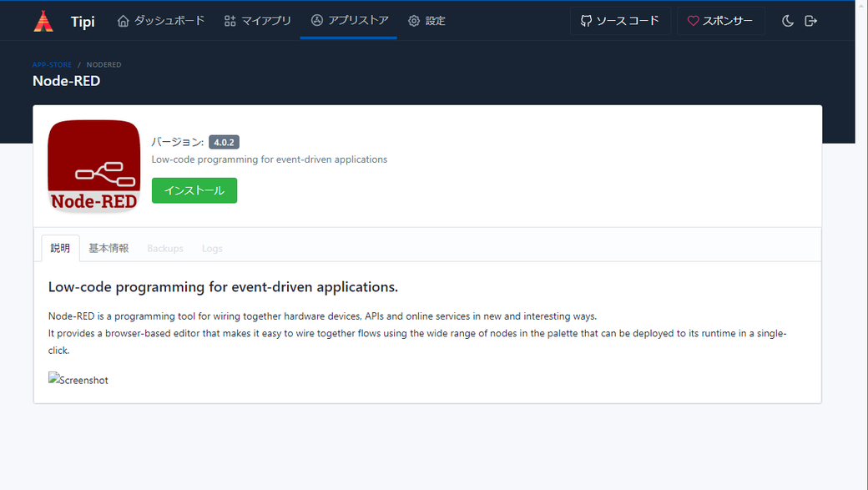Screen dimensions: 868x490
Task: Switch to the 基本情報 tab
Action: [x=108, y=248]
